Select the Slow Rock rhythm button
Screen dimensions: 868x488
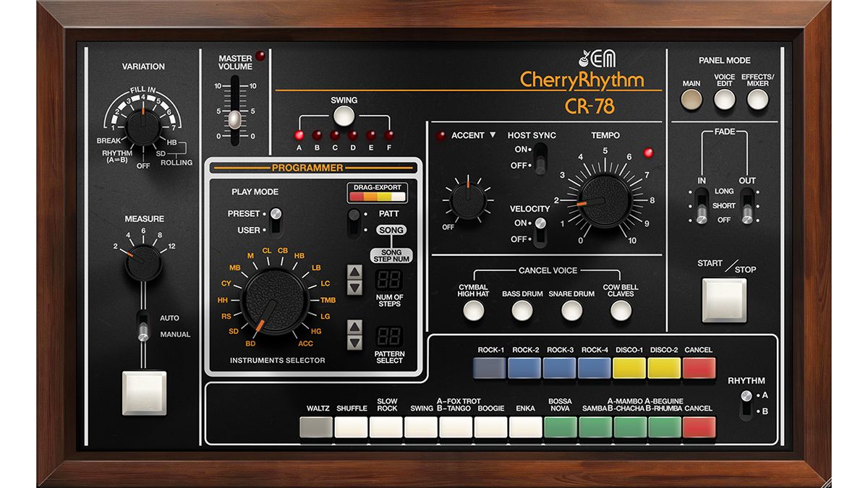tap(386, 427)
